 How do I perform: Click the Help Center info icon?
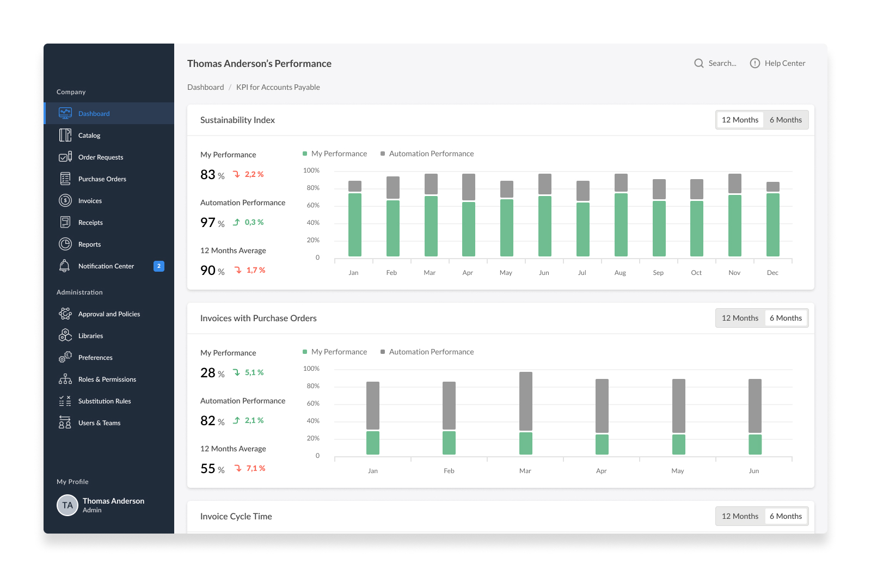pyautogui.click(x=755, y=63)
